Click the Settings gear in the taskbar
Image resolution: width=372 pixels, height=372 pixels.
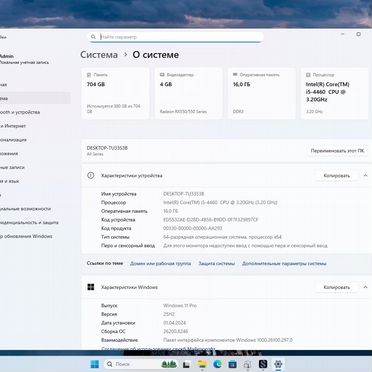pos(278,364)
